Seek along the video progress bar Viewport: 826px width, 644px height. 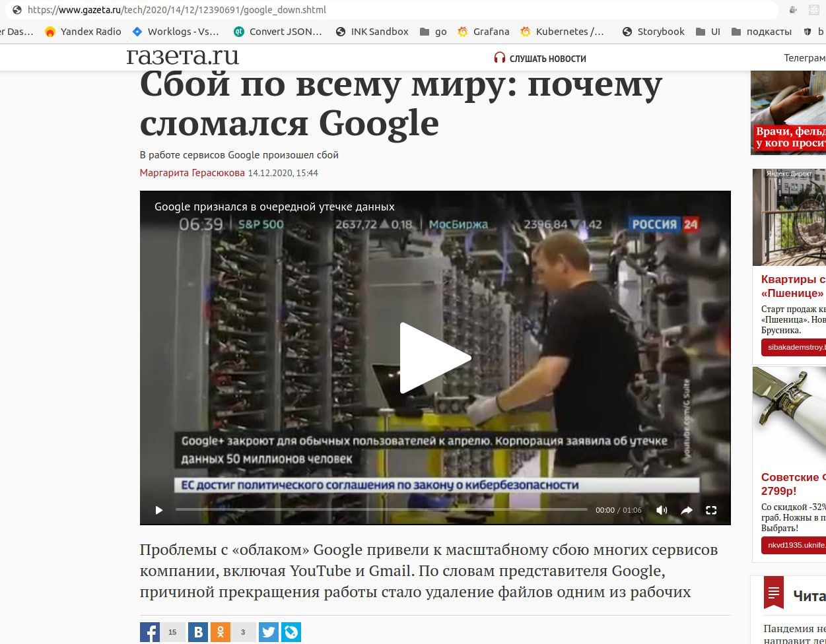381,510
